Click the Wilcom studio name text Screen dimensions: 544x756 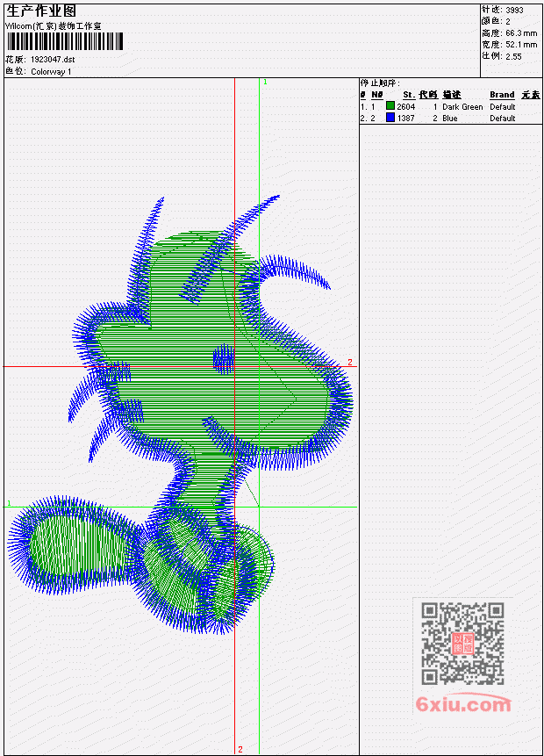click(53, 26)
